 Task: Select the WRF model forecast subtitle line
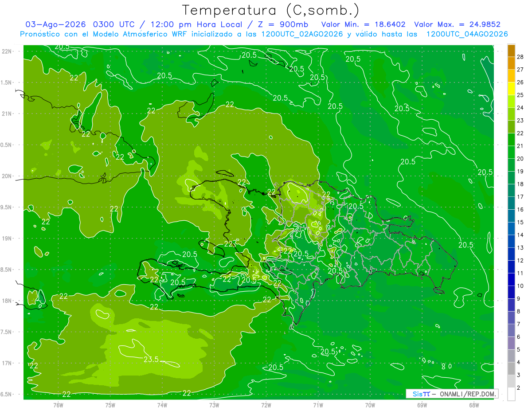click(264, 34)
